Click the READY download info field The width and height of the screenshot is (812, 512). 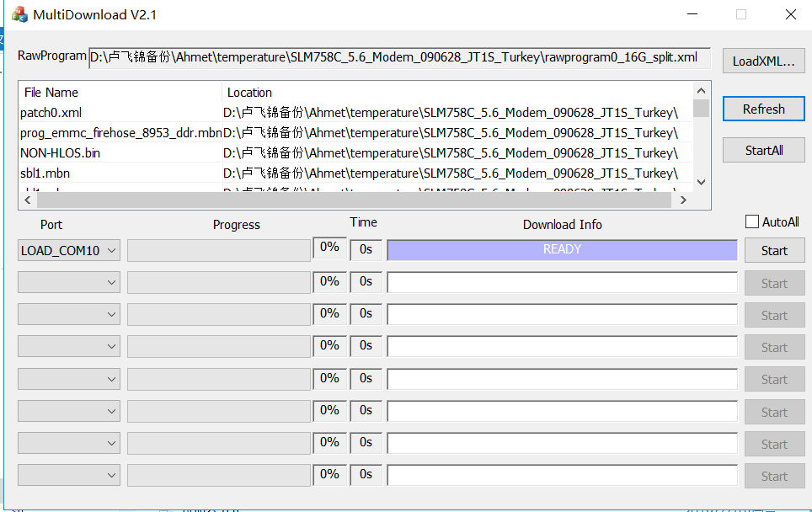[x=562, y=250]
